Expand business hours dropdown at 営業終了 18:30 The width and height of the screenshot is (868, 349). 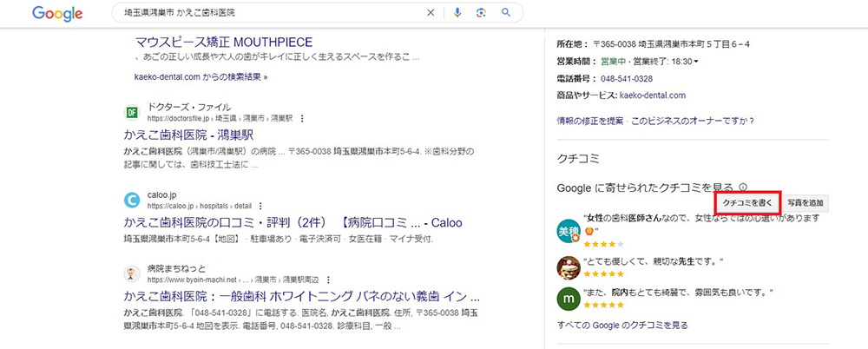(x=696, y=62)
